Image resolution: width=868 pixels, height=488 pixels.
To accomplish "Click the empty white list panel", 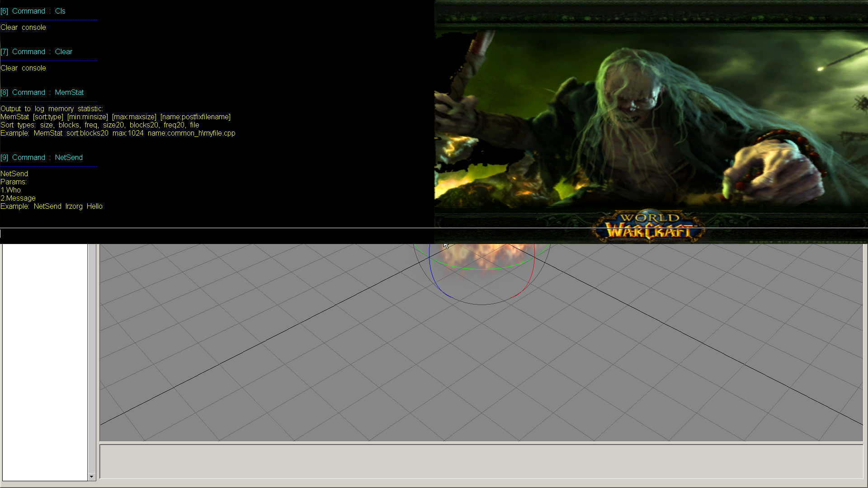I will [x=45, y=361].
